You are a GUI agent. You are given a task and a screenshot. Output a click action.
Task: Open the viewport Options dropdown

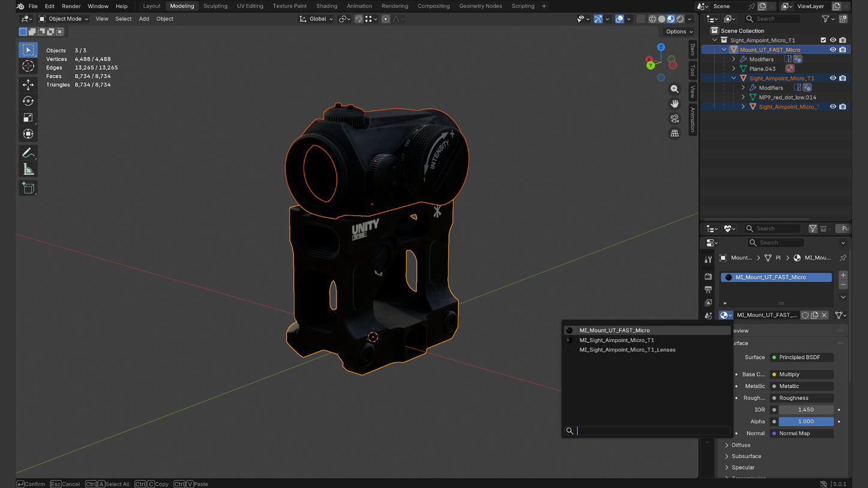679,31
